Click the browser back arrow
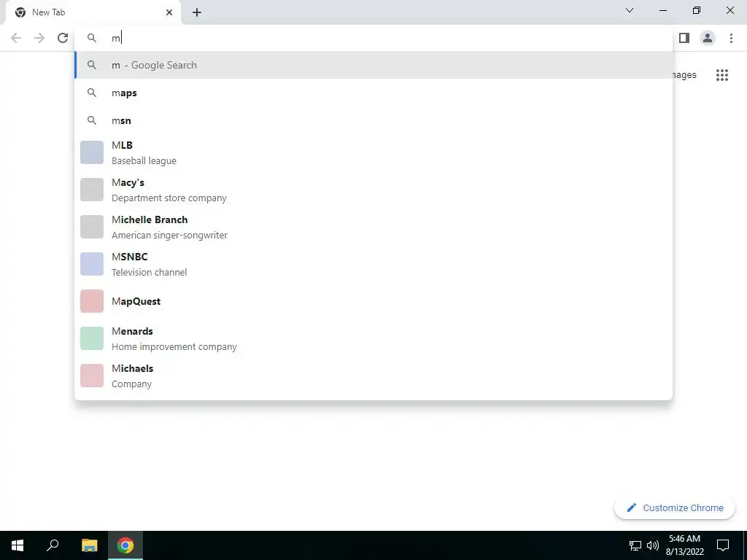747x560 pixels. 16,38
